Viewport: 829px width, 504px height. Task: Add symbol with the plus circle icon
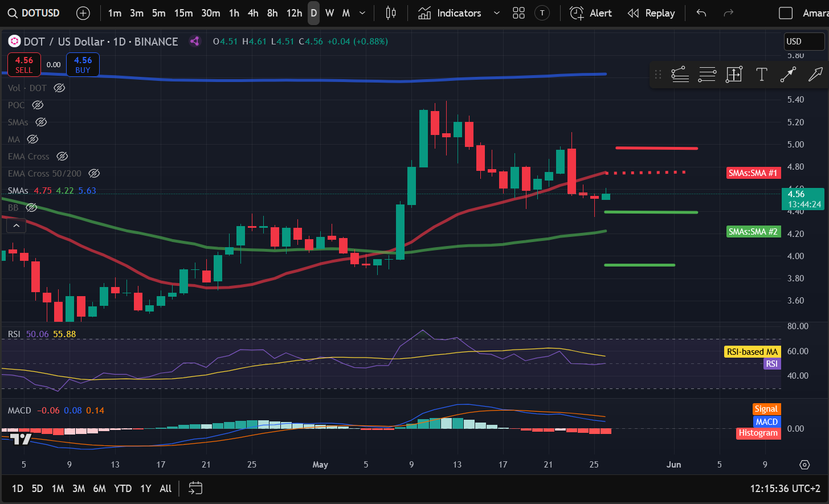[x=83, y=13]
